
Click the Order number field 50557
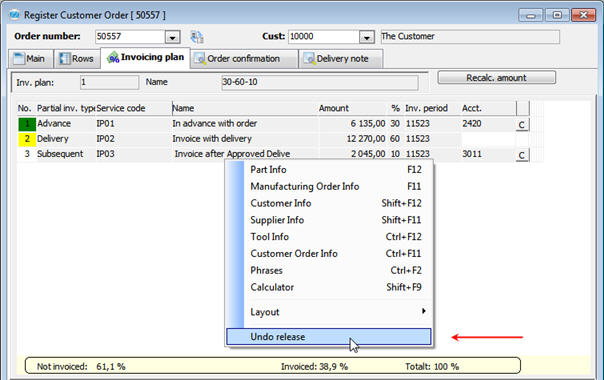tap(130, 37)
